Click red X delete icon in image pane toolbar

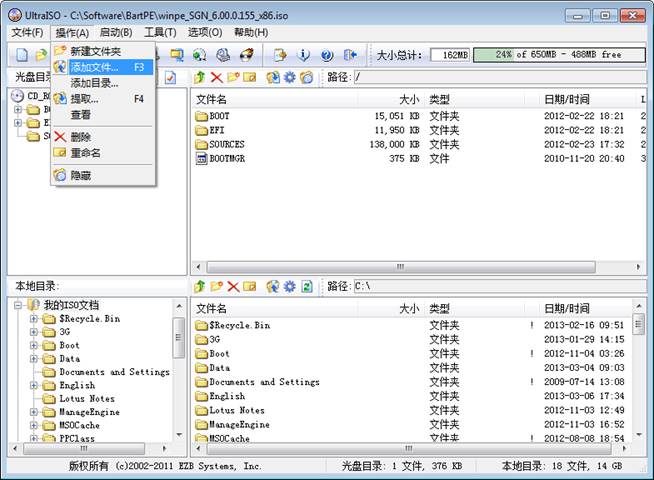pos(216,77)
